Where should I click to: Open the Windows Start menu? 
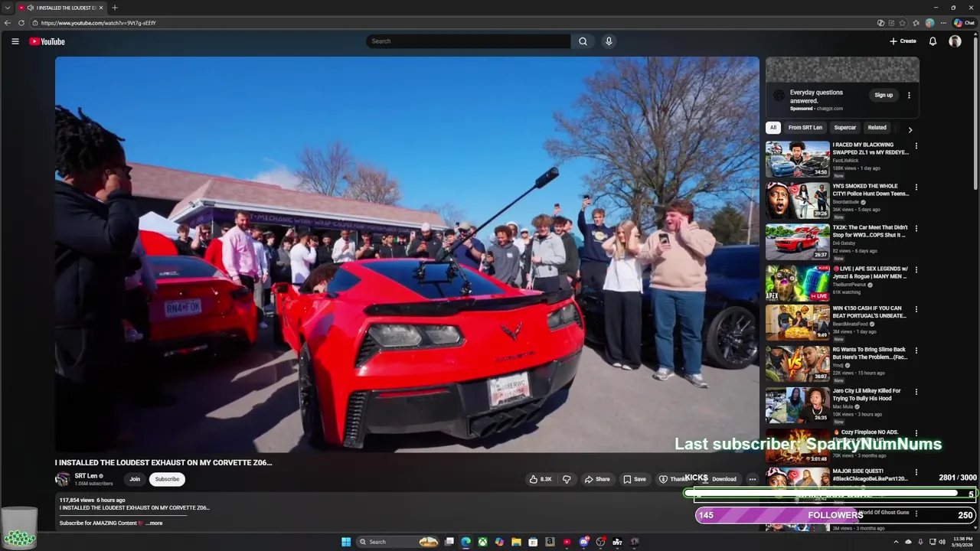click(x=346, y=542)
